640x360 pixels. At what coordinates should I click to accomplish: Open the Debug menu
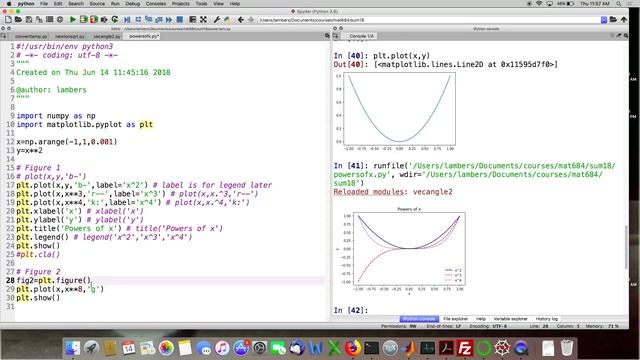coord(132,3)
